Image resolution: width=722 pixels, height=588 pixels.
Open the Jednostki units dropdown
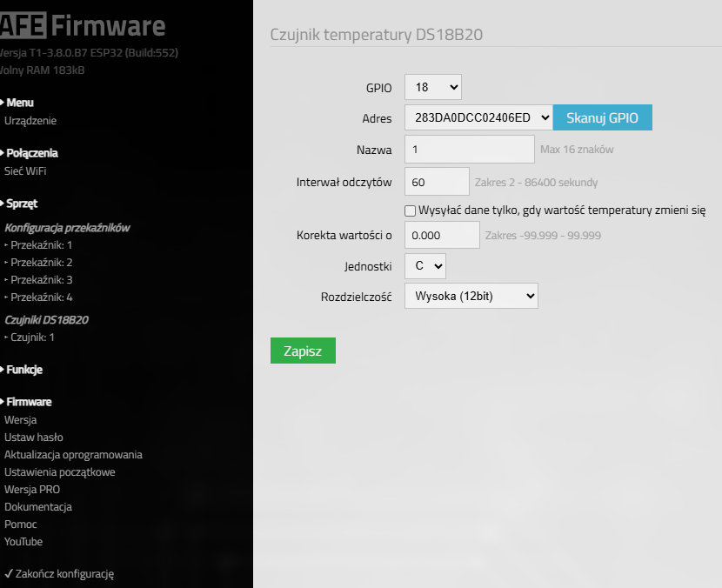point(425,265)
